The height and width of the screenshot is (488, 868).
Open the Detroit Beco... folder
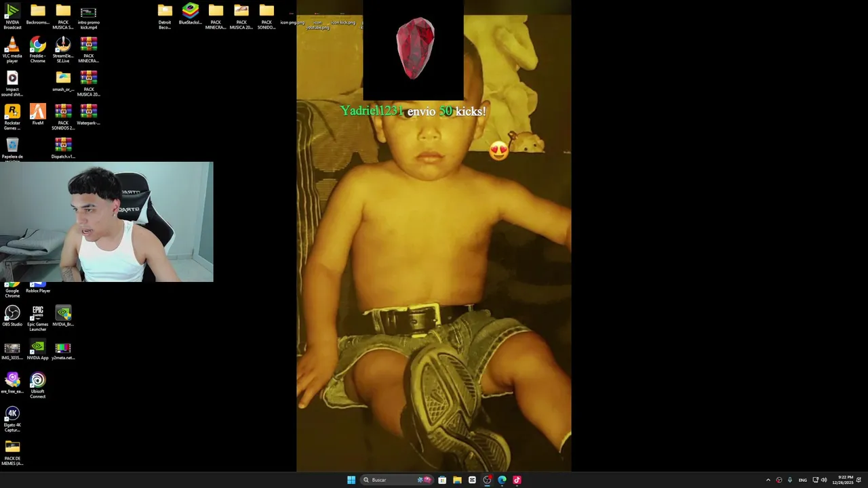(165, 16)
